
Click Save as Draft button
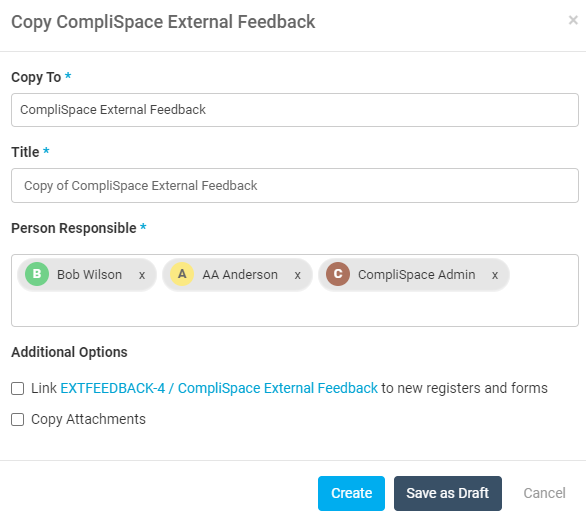448,493
